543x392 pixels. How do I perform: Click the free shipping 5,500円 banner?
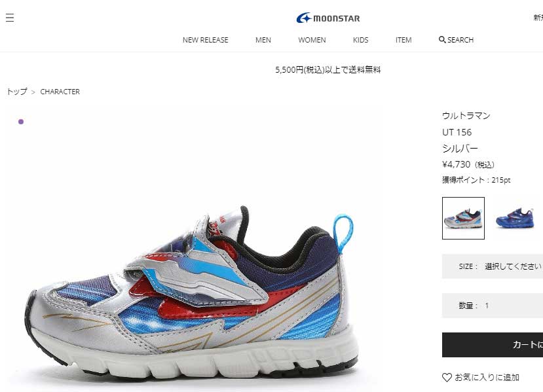click(x=328, y=70)
